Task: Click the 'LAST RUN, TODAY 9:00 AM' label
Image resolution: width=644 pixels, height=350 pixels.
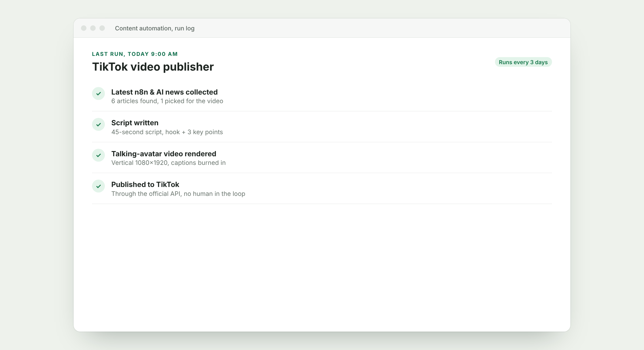Action: coord(135,54)
